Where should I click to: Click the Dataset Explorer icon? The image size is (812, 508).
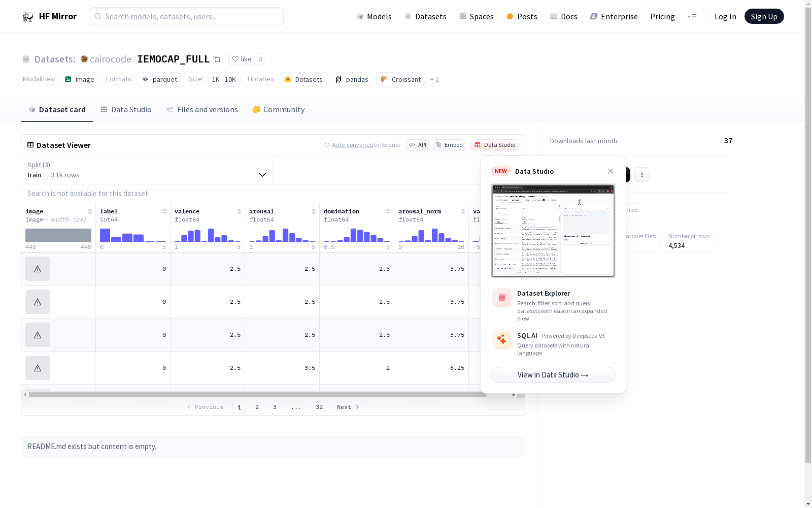501,298
